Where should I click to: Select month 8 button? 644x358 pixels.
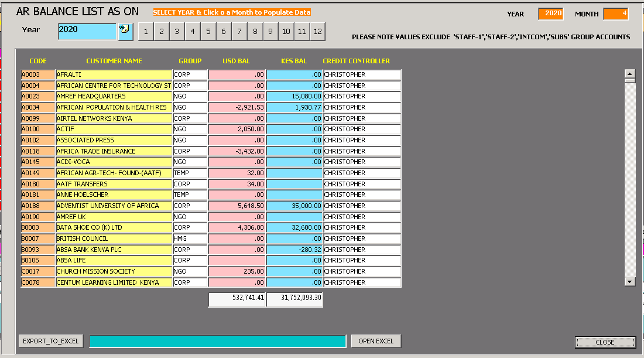[255, 32]
